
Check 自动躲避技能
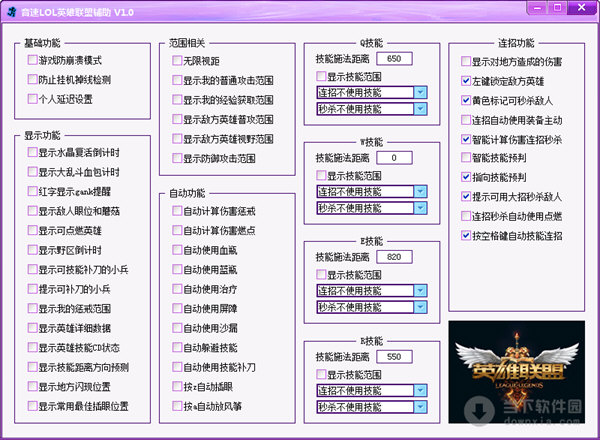177,347
